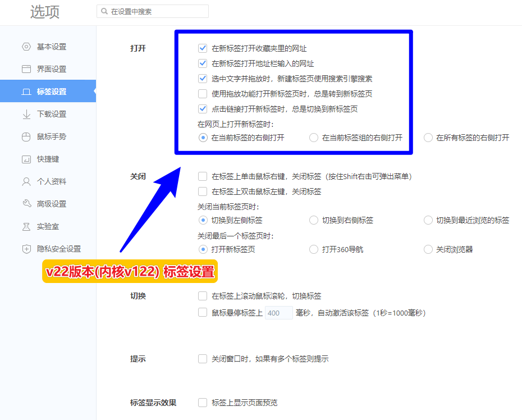Screen dimensions: 522x420
Task: Click the 个人资料 person icon
Action: [x=26, y=181]
